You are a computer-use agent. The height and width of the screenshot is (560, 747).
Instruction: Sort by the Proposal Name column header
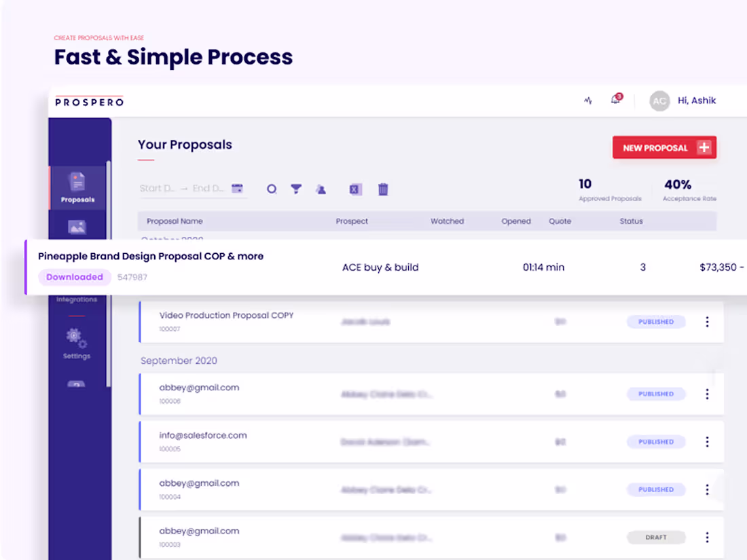pos(179,221)
